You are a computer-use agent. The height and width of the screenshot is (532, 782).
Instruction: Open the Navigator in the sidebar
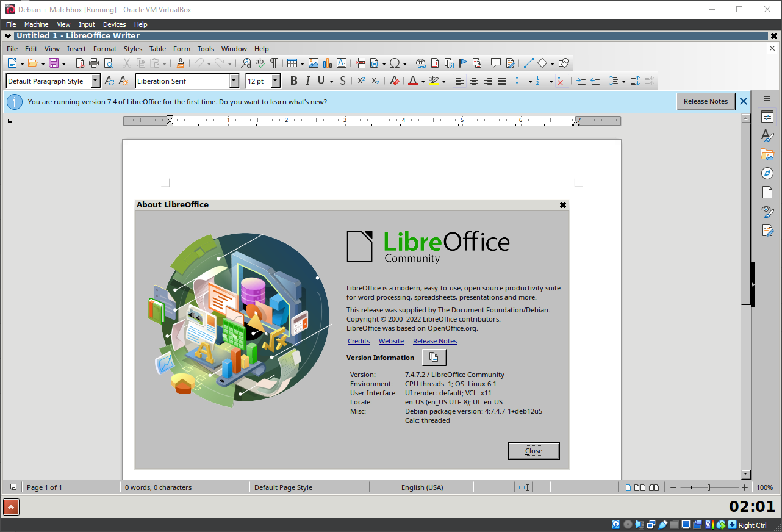(767, 173)
